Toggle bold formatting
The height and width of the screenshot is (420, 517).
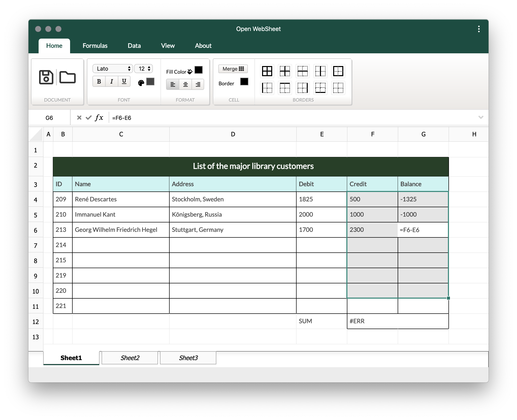(x=99, y=82)
